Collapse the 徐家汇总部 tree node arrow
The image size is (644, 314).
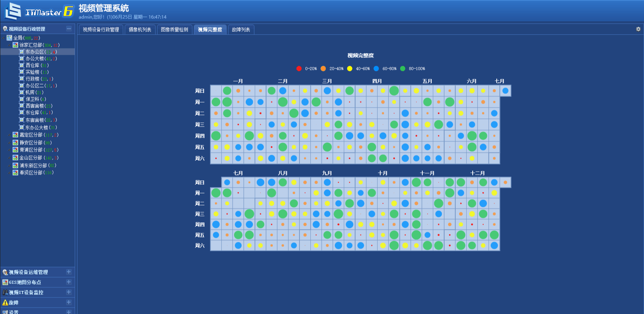coord(9,45)
